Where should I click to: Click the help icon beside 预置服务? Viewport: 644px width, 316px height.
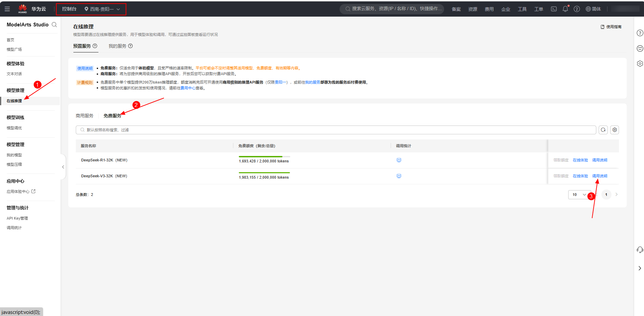[95, 46]
